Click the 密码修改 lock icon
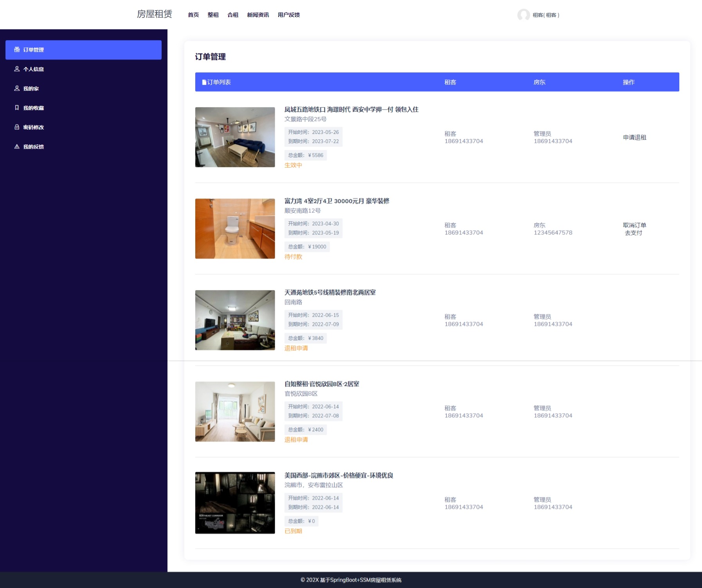 [x=17, y=127]
